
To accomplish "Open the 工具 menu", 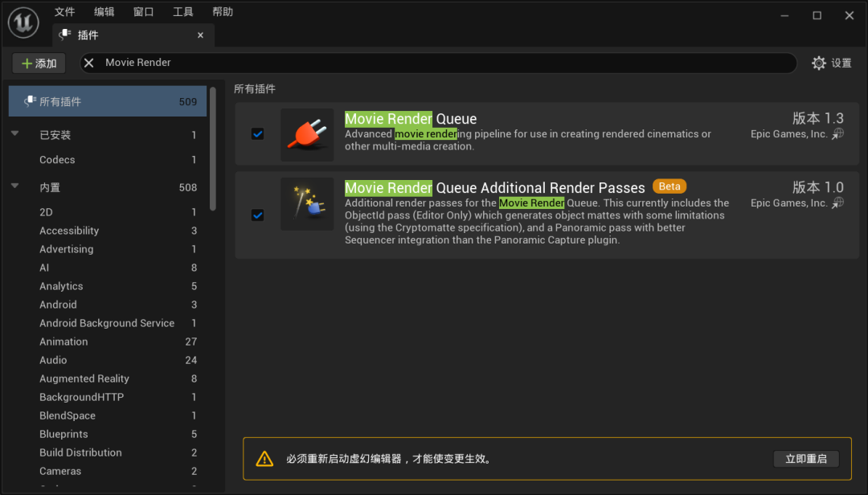I will pyautogui.click(x=183, y=12).
